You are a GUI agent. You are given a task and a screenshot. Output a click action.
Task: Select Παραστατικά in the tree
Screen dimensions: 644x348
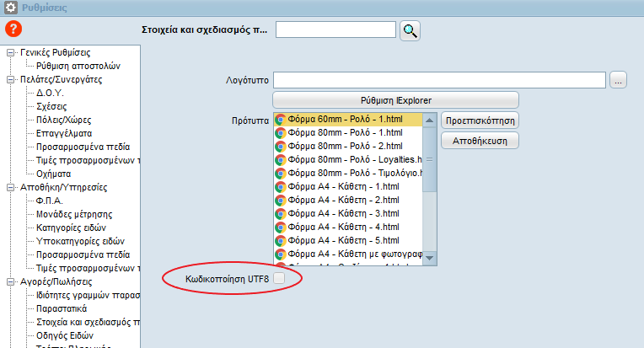(x=62, y=308)
